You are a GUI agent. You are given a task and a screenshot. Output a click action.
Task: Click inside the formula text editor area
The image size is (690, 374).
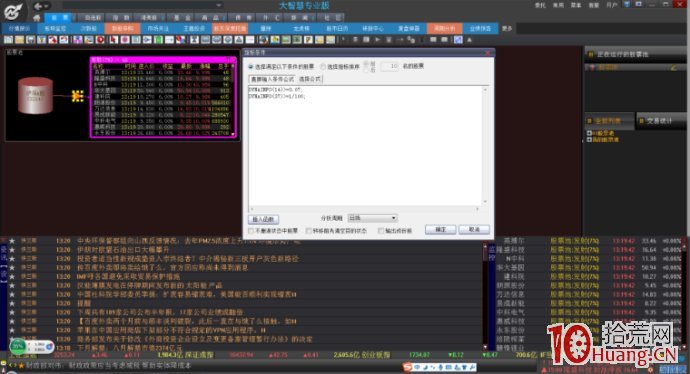click(x=365, y=145)
